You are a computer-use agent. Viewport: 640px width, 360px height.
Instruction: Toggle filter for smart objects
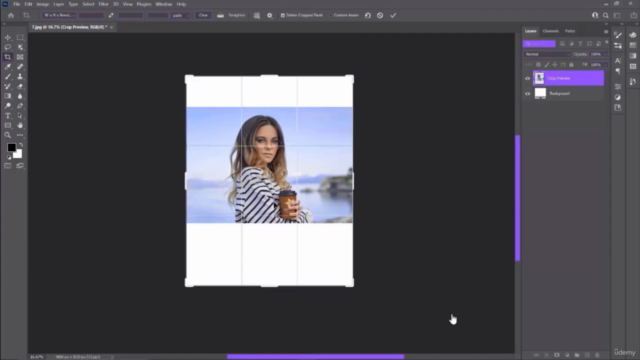[x=598, y=44]
